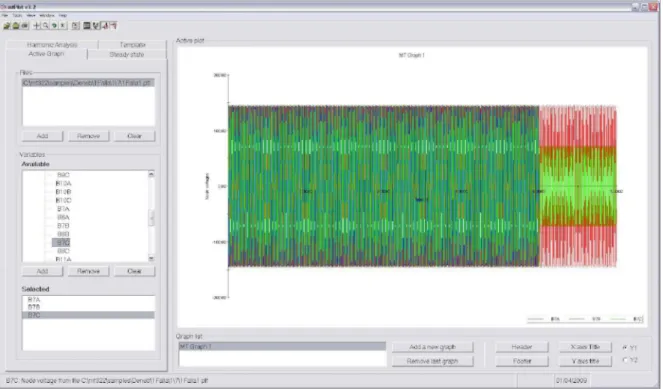Open the View menu

click(x=31, y=15)
